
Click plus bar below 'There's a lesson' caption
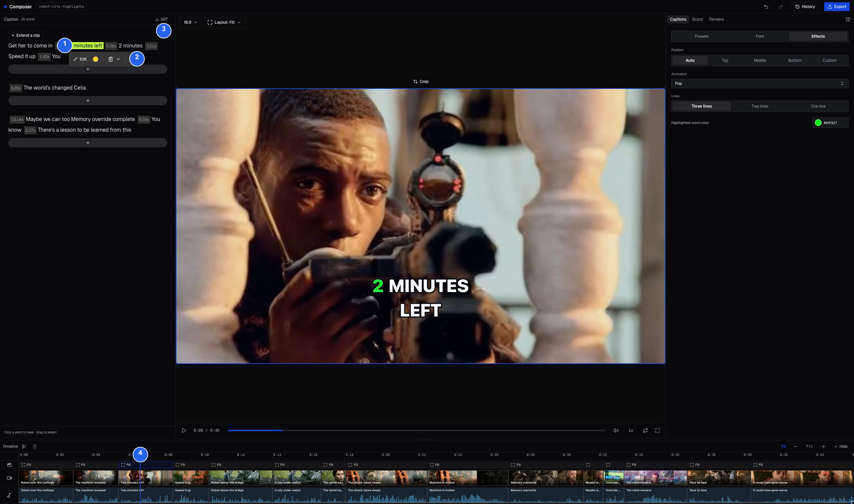click(88, 143)
